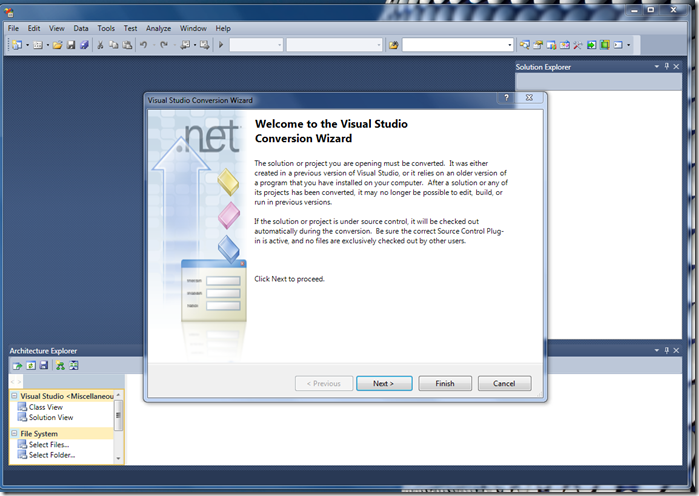Open the New Project icon's dropdown arrow
Screen dimensions: 699x496
tap(27, 45)
